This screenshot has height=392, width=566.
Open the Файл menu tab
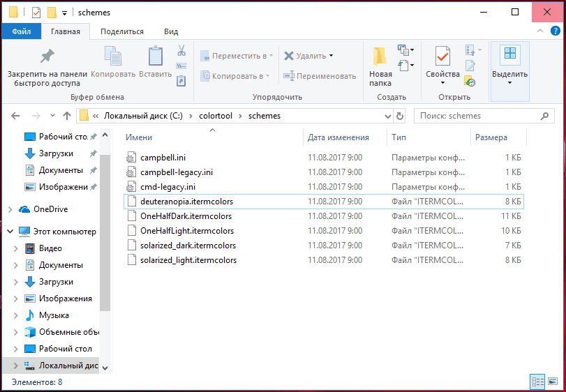(x=22, y=31)
